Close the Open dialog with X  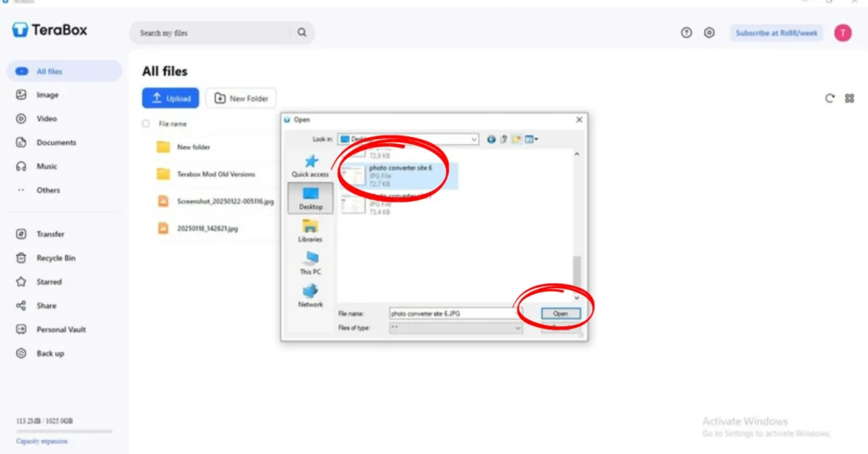579,119
